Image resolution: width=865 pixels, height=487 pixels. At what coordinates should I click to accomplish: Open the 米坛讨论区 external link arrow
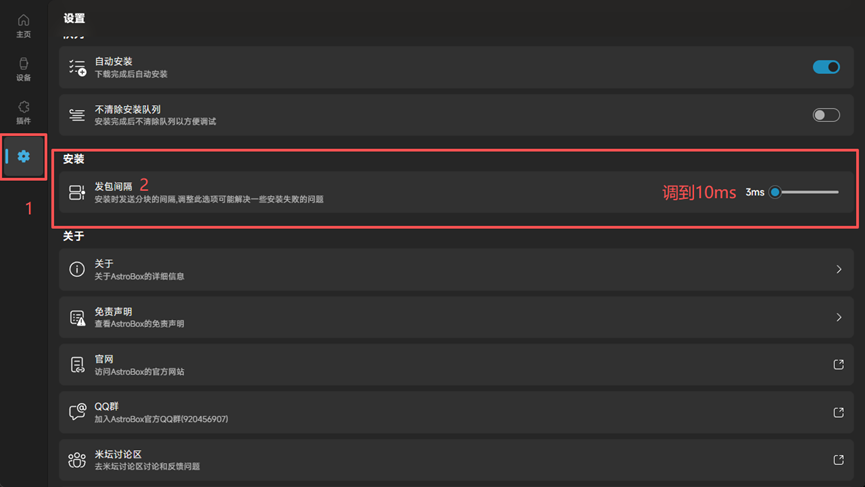839,460
